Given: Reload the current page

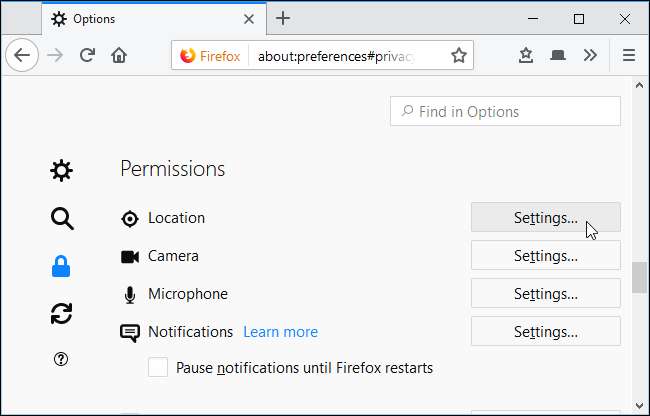Looking at the screenshot, I should tap(87, 56).
